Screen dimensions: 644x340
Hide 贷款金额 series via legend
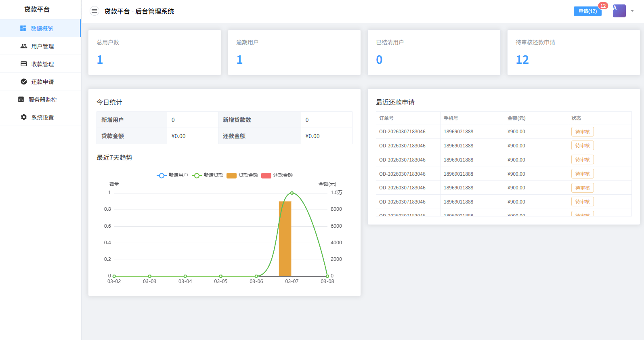point(242,175)
